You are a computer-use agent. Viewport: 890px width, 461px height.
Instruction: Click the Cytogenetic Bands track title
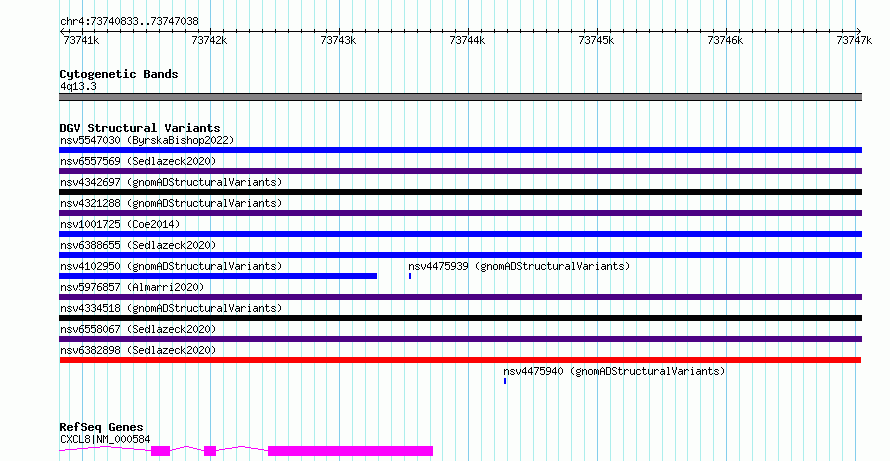coord(119,74)
